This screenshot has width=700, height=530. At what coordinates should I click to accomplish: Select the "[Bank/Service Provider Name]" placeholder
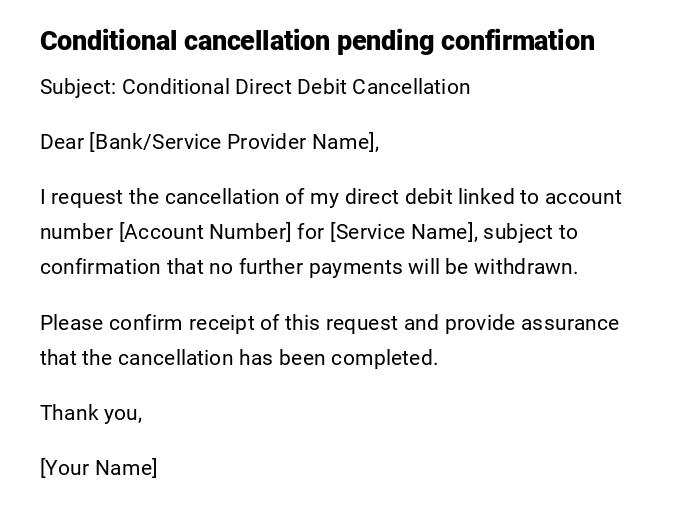click(x=234, y=142)
